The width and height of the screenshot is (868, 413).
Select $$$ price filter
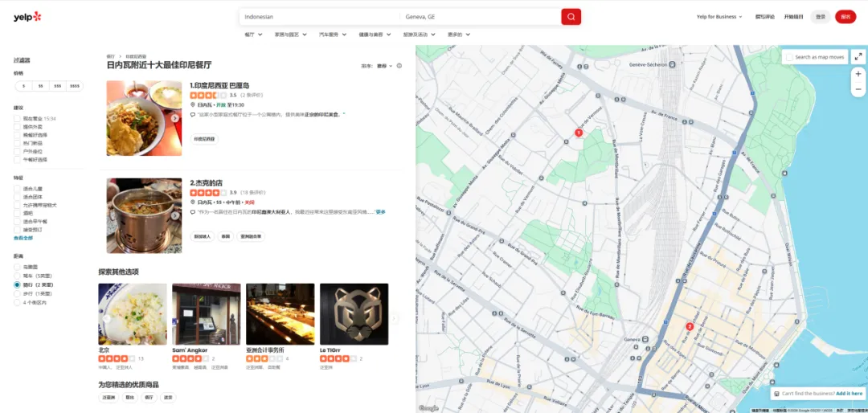58,86
